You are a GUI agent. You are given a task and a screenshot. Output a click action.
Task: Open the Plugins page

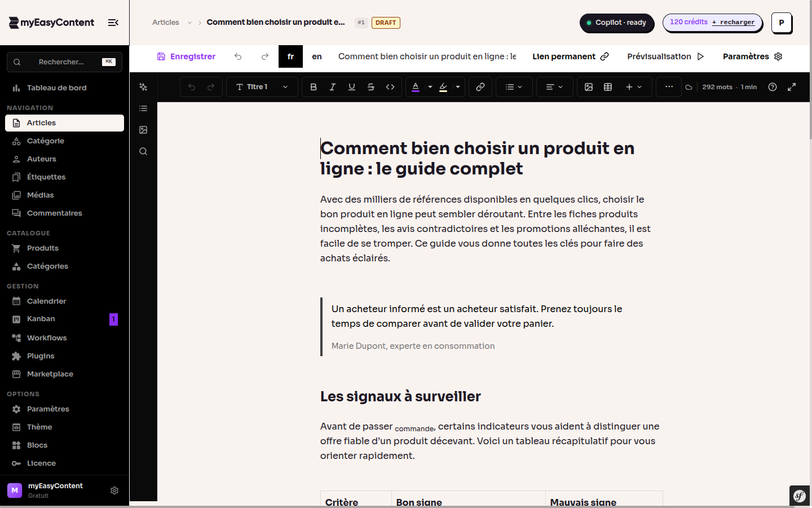click(64, 356)
